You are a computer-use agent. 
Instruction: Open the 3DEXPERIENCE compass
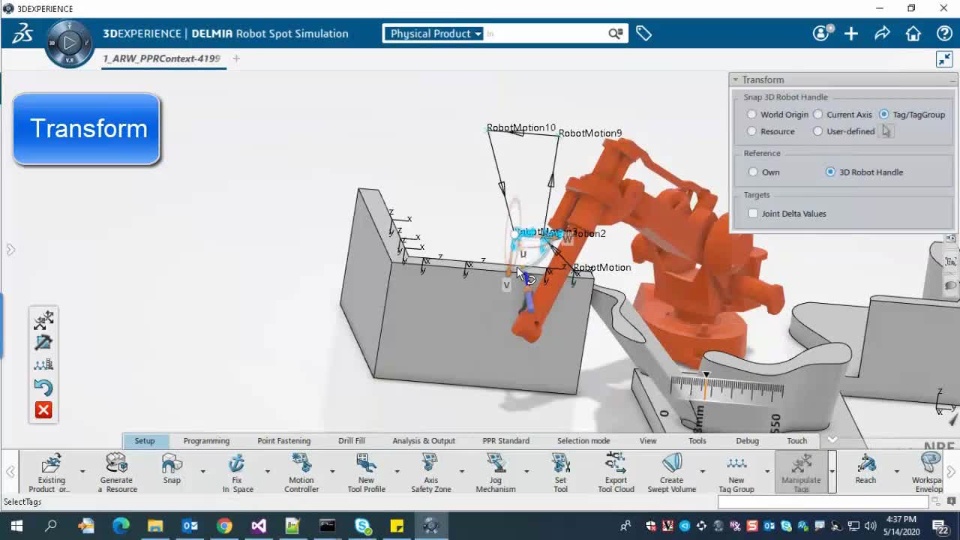(x=69, y=43)
